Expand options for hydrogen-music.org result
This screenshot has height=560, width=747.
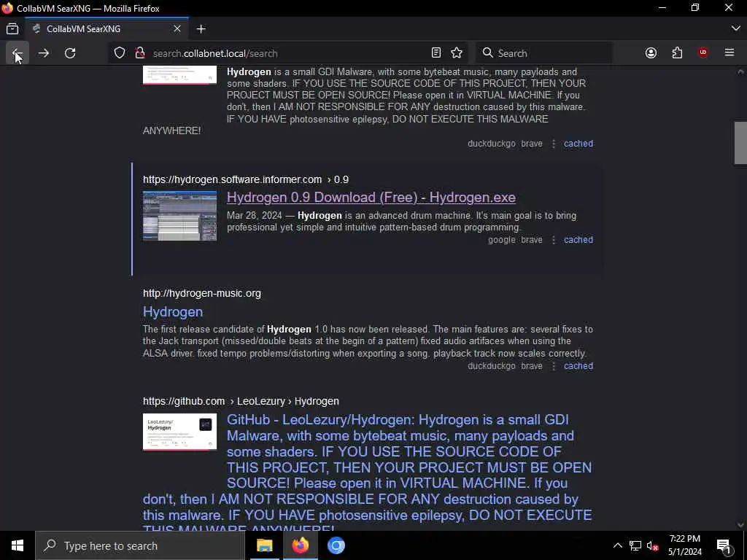coord(553,366)
